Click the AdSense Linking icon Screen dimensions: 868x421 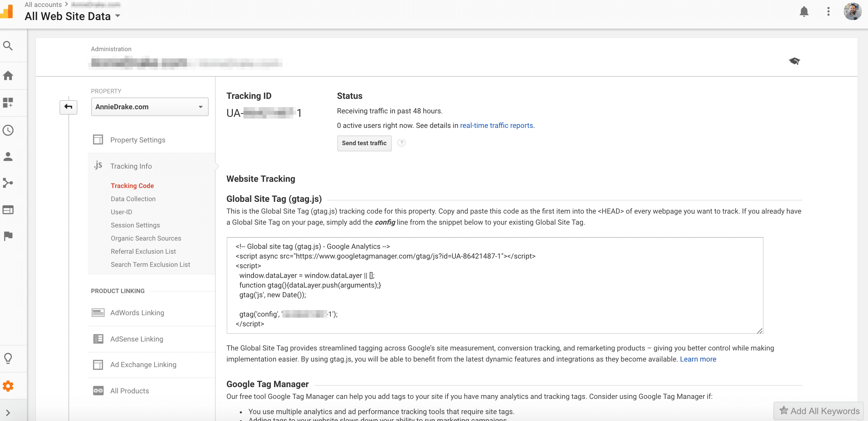pyautogui.click(x=98, y=339)
